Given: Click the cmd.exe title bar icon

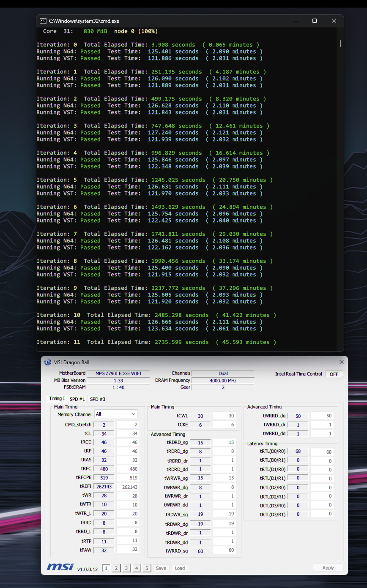Looking at the screenshot, I should point(43,21).
